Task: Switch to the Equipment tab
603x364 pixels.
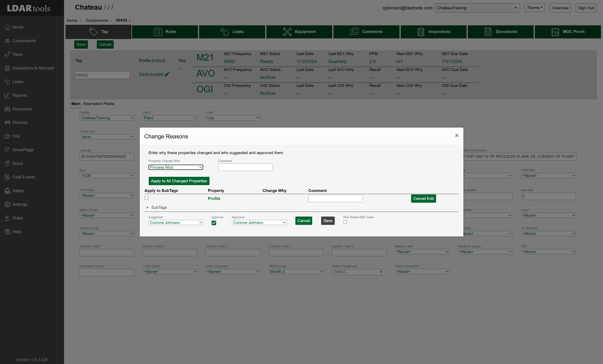Action: (x=299, y=32)
